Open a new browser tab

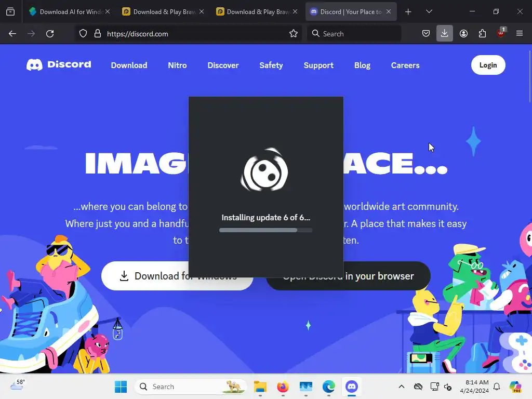pyautogui.click(x=408, y=12)
